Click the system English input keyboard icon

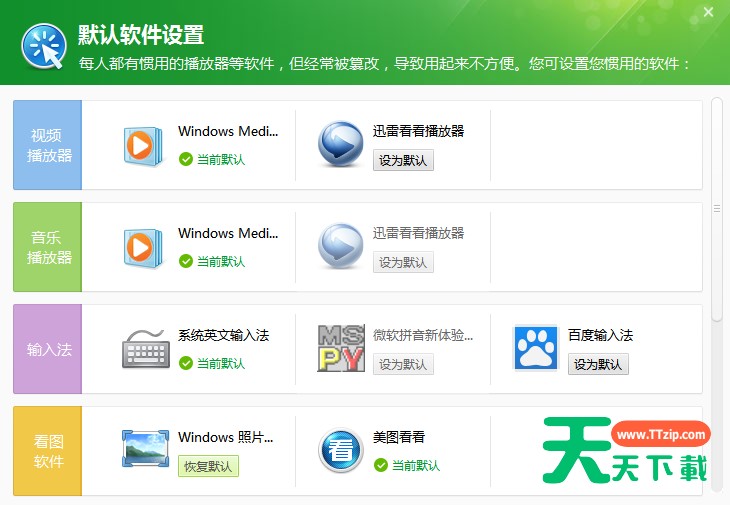(x=146, y=350)
